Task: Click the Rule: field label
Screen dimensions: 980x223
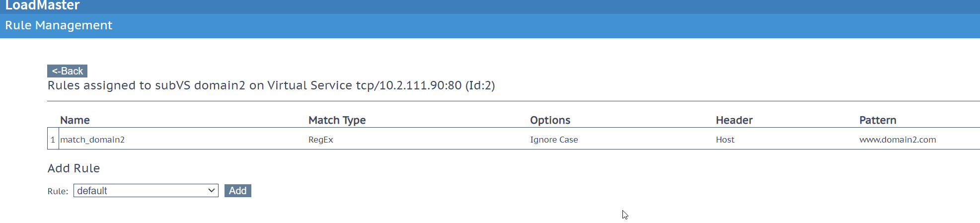Action: coord(58,191)
